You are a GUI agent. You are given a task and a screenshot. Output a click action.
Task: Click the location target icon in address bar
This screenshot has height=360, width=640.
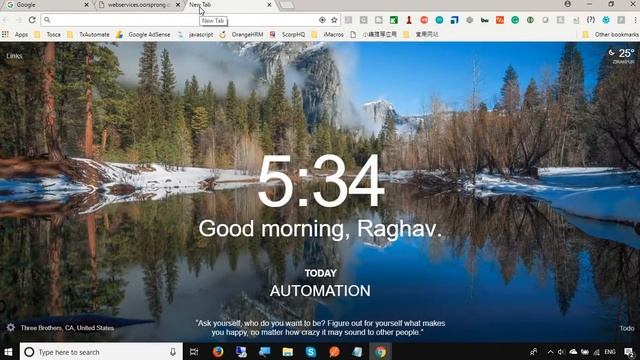click(x=322, y=20)
